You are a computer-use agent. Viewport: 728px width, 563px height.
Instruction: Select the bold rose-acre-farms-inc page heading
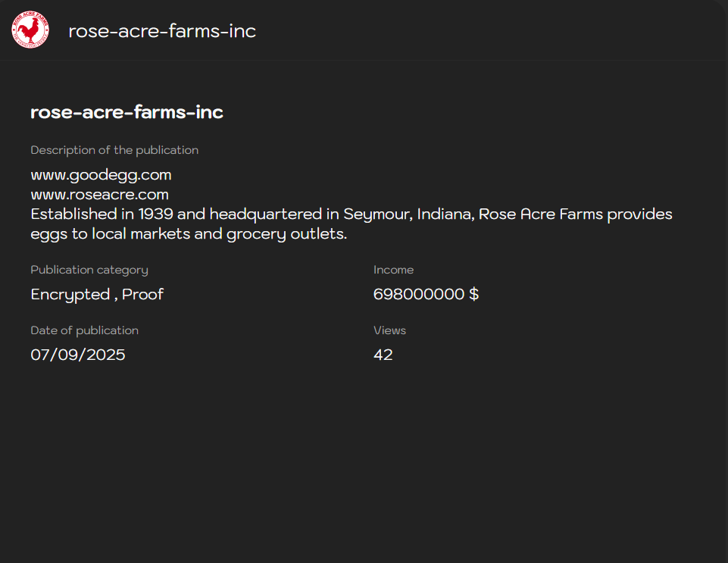click(x=127, y=112)
